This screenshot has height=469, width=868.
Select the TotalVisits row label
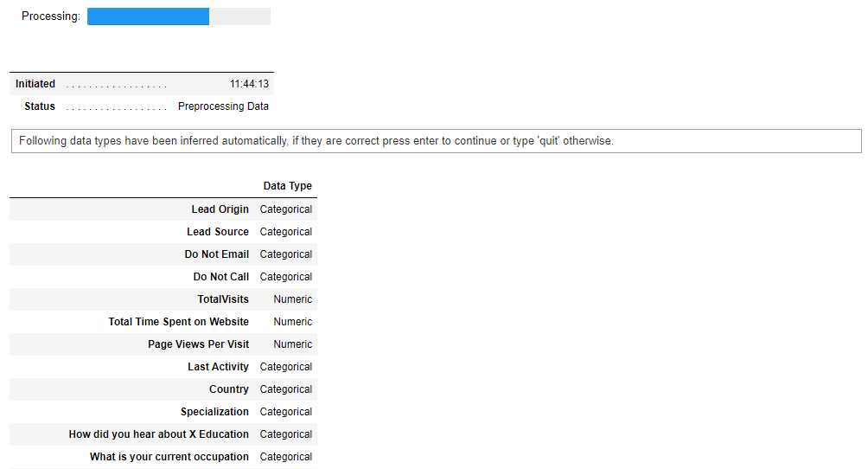tap(223, 299)
